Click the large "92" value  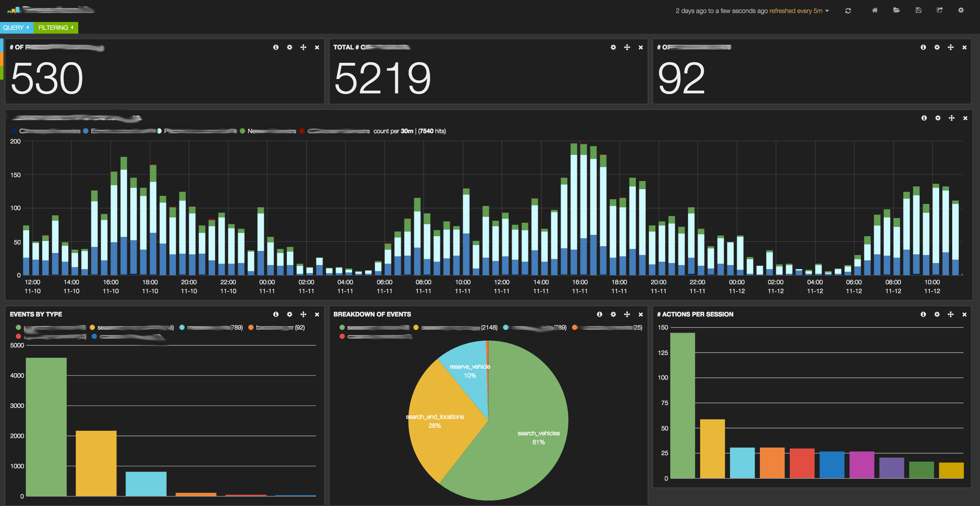[x=681, y=78]
